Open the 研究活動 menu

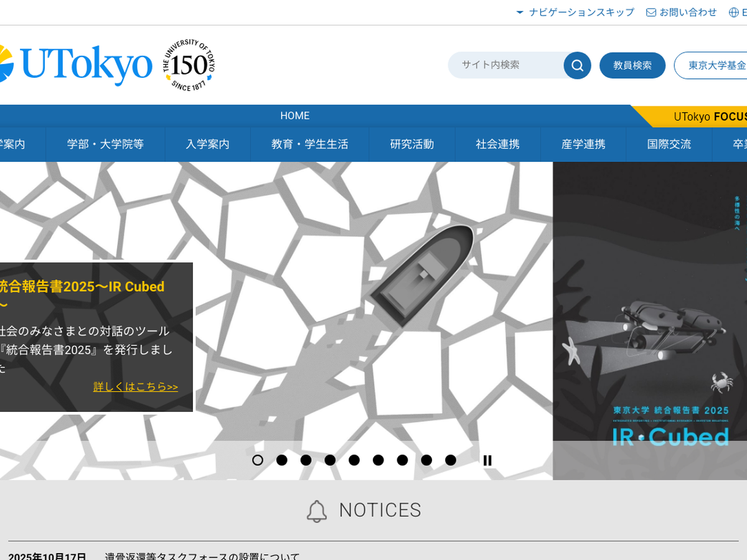[411, 144]
